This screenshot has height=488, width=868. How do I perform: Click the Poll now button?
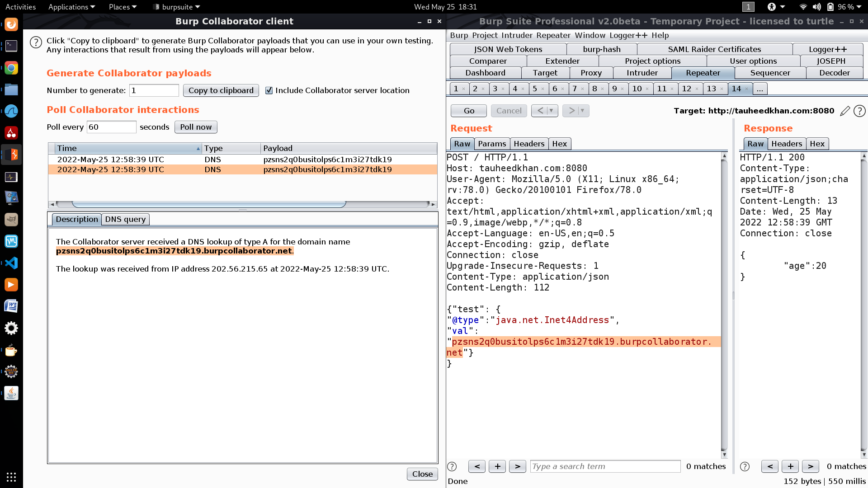tap(196, 127)
